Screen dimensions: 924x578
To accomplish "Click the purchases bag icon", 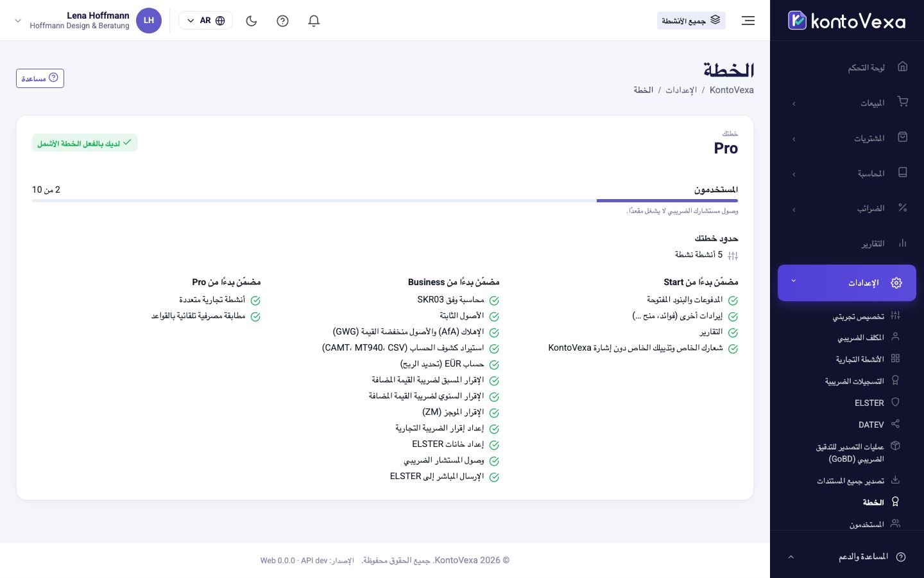I will 903,137.
